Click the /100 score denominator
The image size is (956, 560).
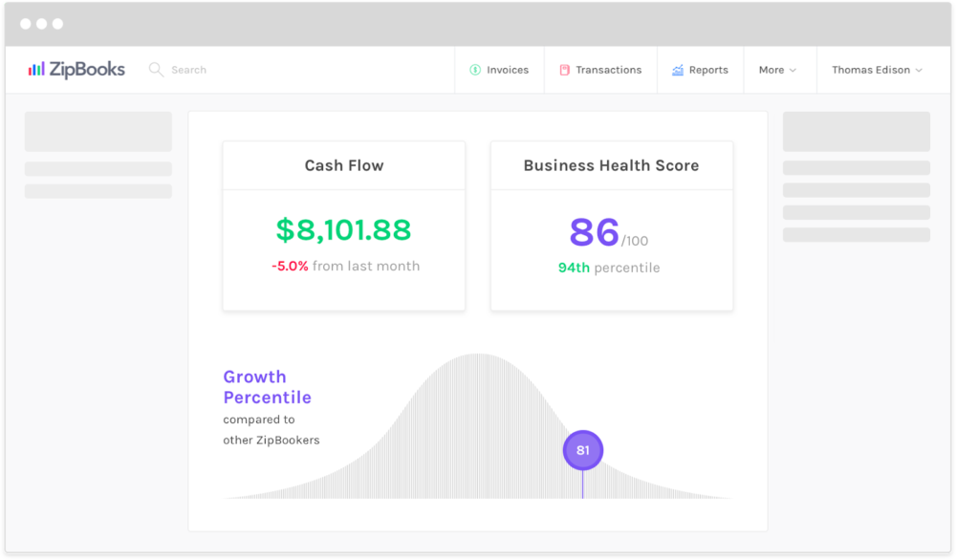pyautogui.click(x=635, y=241)
